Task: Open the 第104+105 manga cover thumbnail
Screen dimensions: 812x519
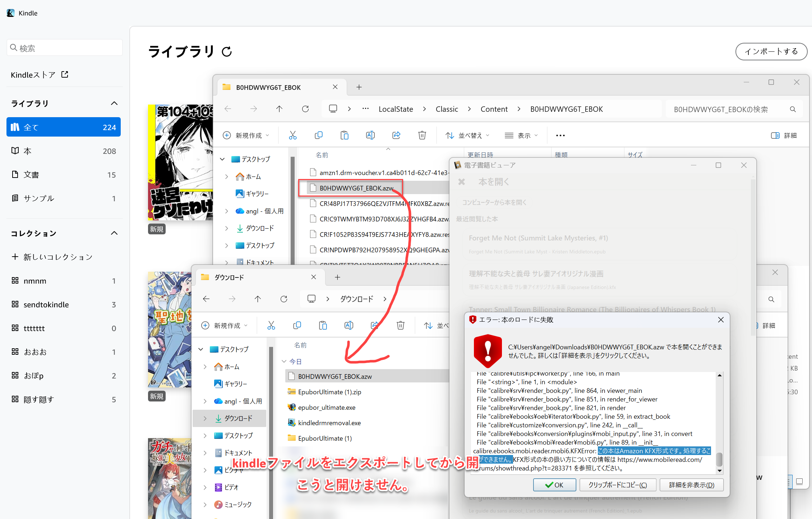Action: click(x=180, y=162)
